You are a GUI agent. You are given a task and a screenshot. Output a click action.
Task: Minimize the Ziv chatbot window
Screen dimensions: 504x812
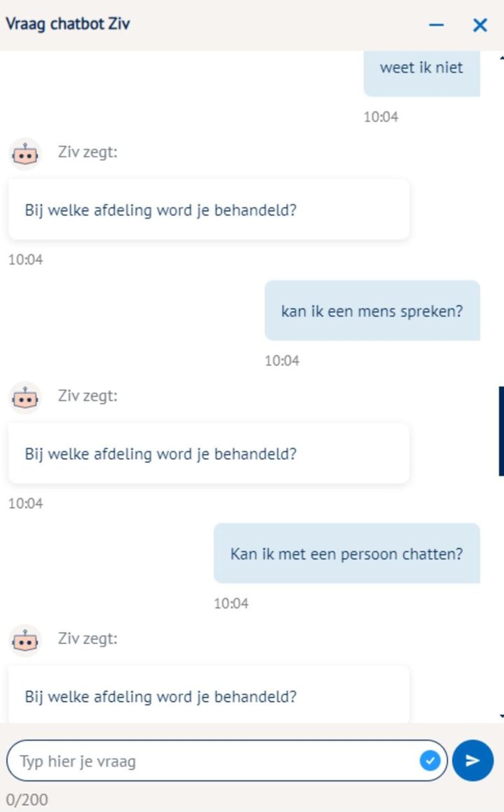pos(436,25)
